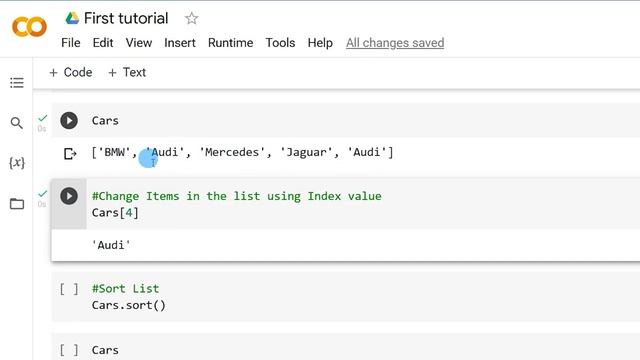The image size is (640, 360).
Task: Open the File menu
Action: tap(71, 43)
